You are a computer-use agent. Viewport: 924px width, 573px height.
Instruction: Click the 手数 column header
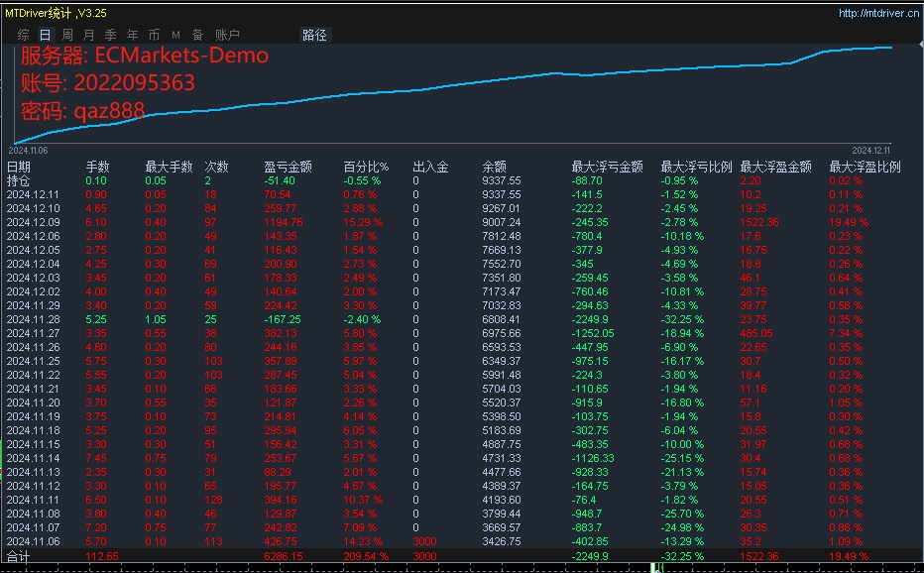click(98, 167)
